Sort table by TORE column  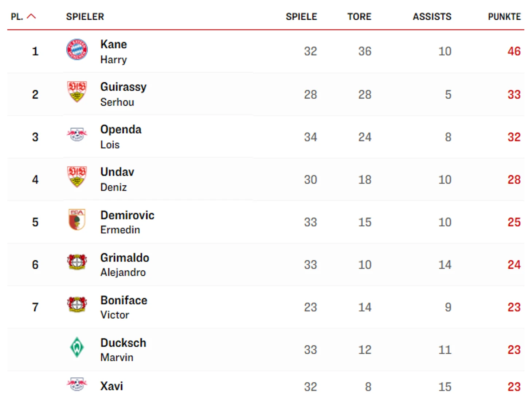[x=359, y=17]
